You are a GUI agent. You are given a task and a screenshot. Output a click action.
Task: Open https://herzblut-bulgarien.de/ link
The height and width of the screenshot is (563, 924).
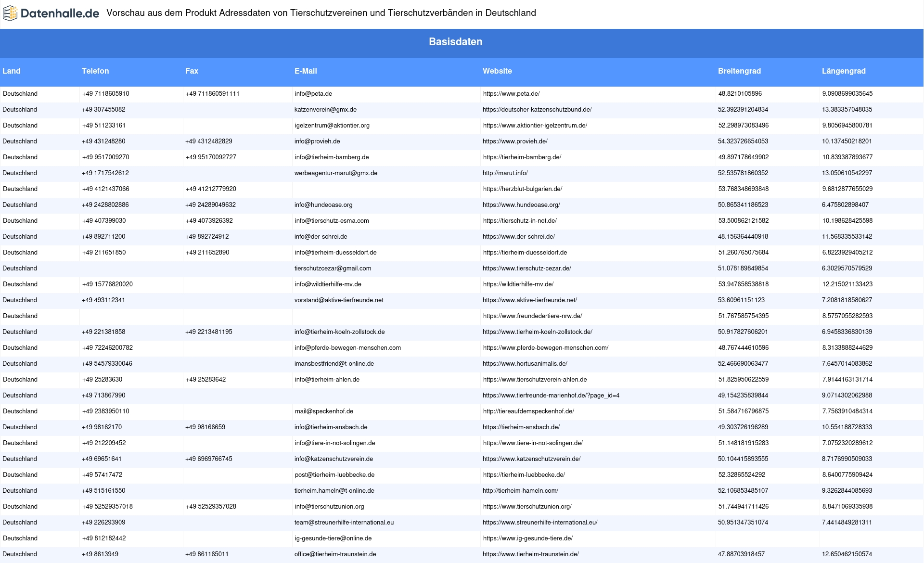tap(523, 189)
